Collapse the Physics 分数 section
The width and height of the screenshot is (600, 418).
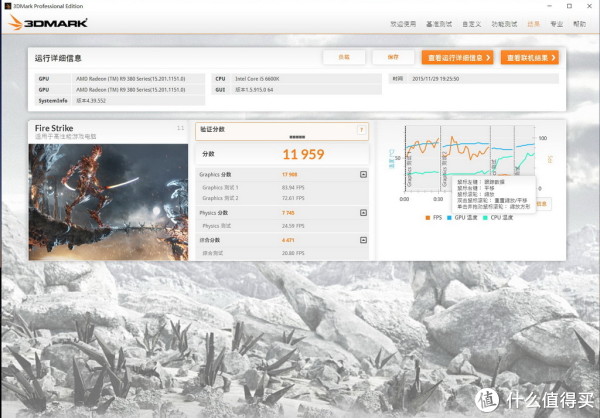[363, 213]
